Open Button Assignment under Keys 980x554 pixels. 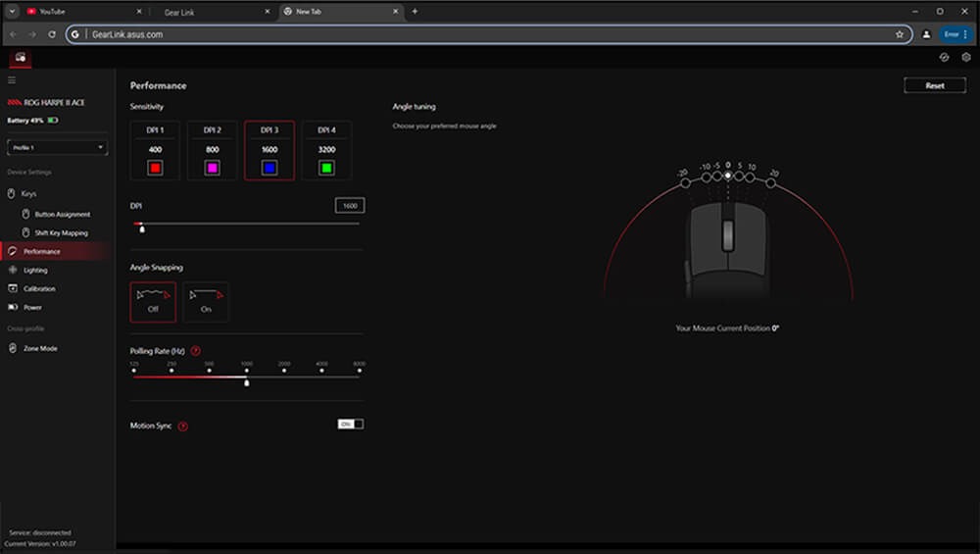coord(62,214)
